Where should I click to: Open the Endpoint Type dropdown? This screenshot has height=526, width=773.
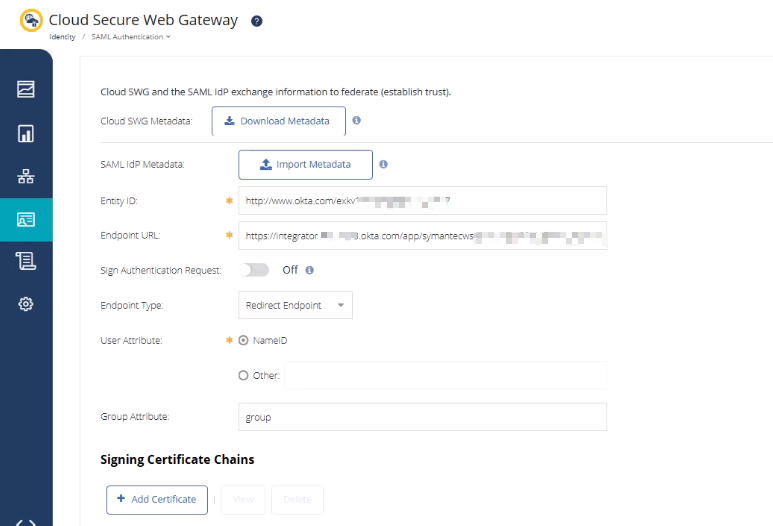click(295, 305)
